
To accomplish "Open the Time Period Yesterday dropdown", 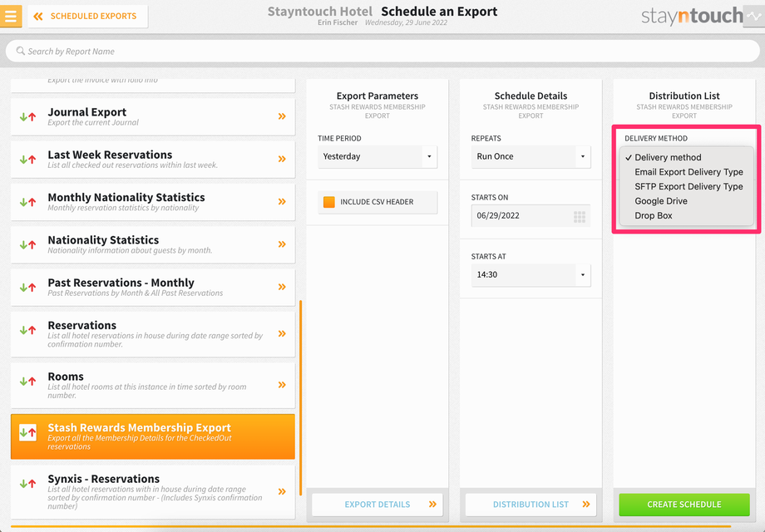I will click(378, 156).
